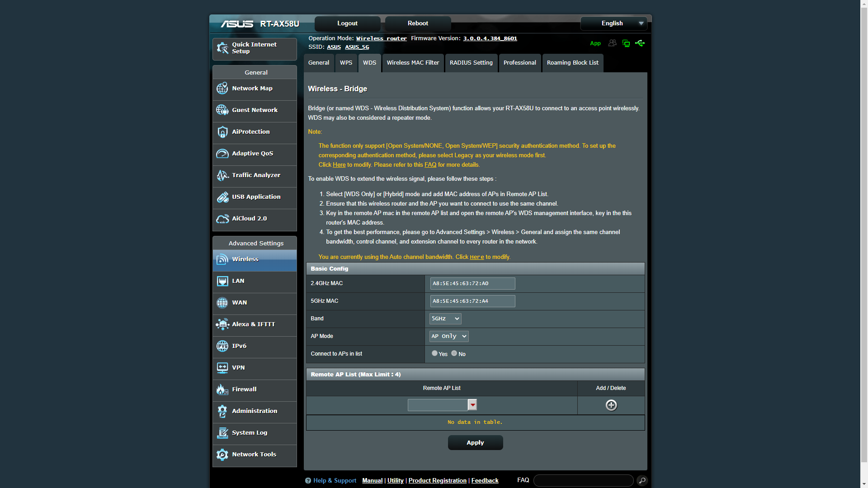Open the USB status icon in header

pyautogui.click(x=640, y=43)
